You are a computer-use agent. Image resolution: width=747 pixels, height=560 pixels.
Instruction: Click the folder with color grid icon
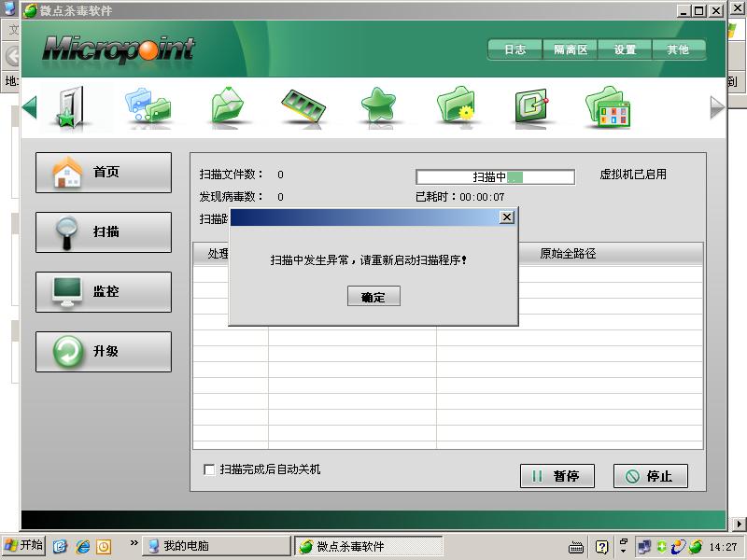coord(609,106)
